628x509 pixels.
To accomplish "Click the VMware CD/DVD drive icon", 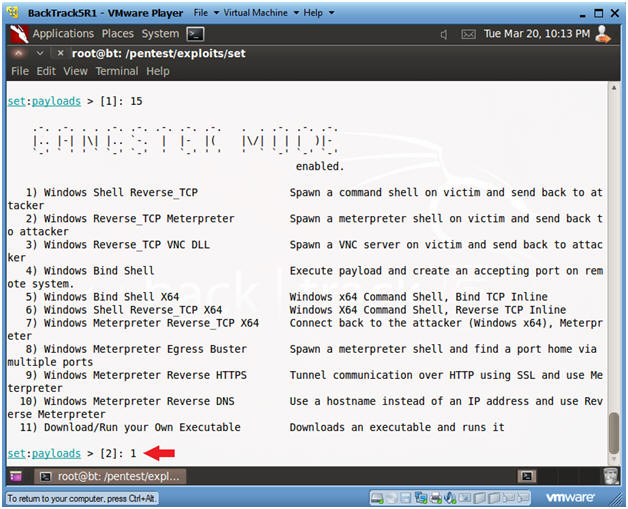I will pyautogui.click(x=392, y=498).
